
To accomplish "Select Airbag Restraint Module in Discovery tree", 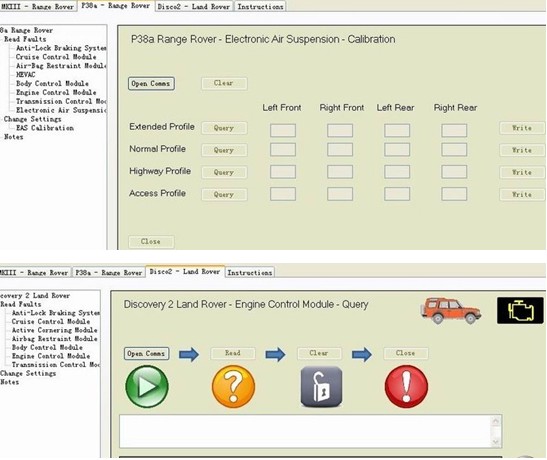I will [x=54, y=339].
